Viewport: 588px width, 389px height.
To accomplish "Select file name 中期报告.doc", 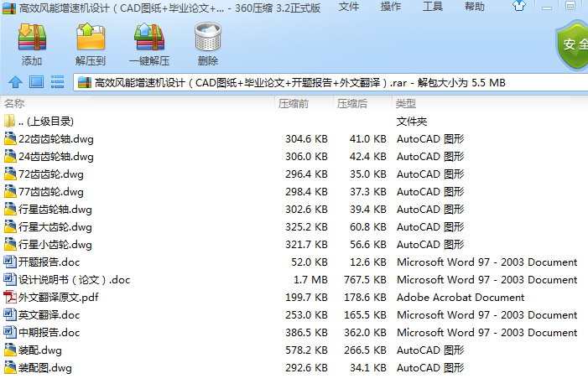I will pyautogui.click(x=49, y=333).
